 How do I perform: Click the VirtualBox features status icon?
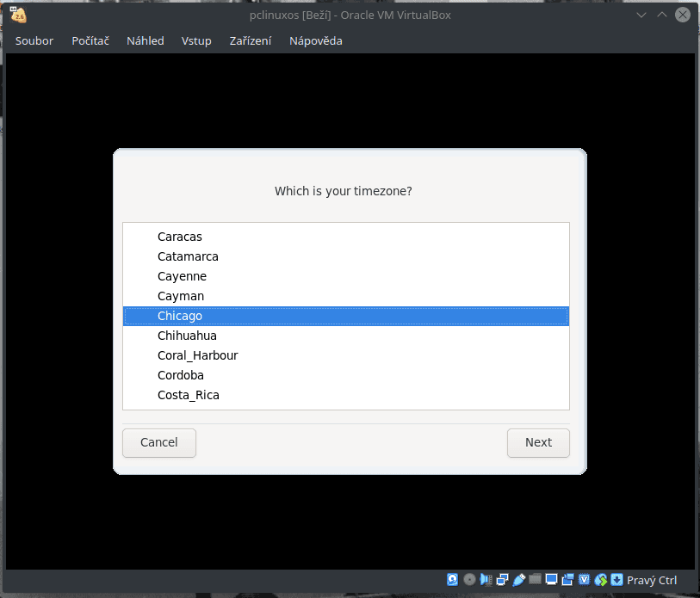[584, 579]
